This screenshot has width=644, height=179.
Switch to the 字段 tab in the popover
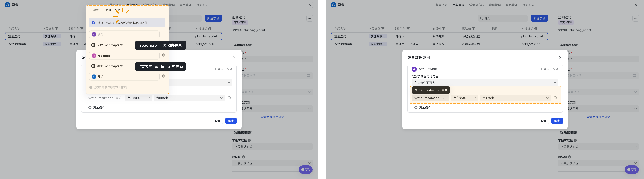[x=96, y=10]
